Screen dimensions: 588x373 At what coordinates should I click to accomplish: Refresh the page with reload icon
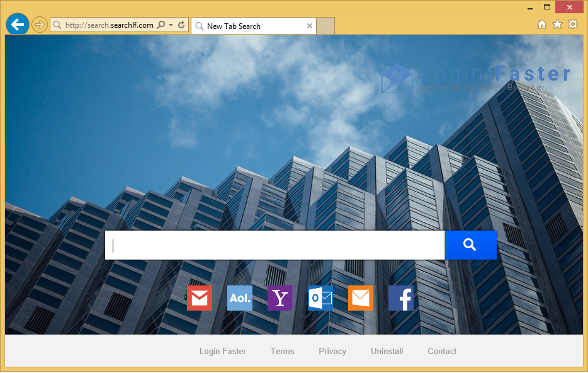pyautogui.click(x=181, y=25)
